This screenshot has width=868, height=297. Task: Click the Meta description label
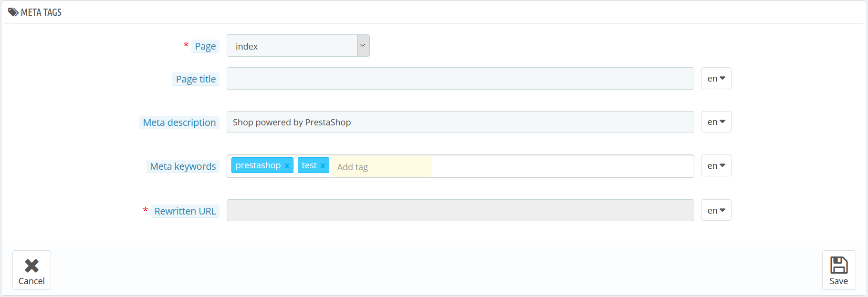click(x=179, y=123)
